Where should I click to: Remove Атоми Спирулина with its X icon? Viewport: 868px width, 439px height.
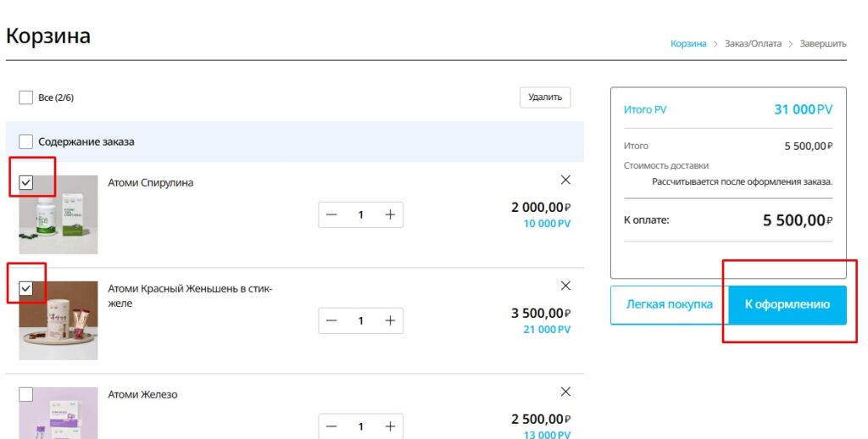(x=565, y=180)
